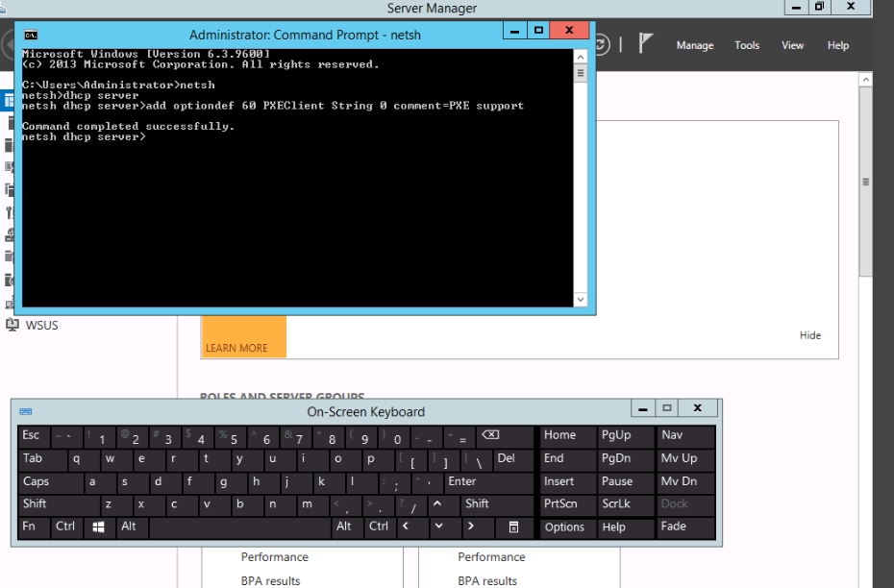Click the number 0 key on keyboard

pyautogui.click(x=394, y=436)
